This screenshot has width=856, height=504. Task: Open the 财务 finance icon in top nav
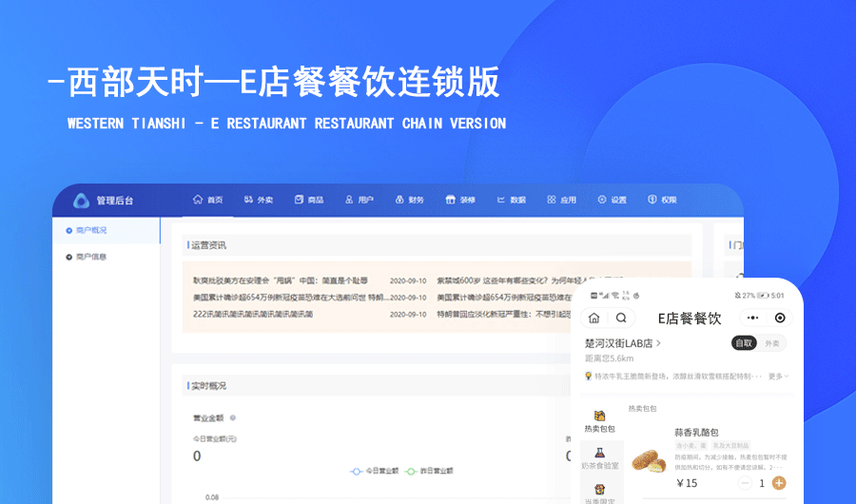[399, 200]
